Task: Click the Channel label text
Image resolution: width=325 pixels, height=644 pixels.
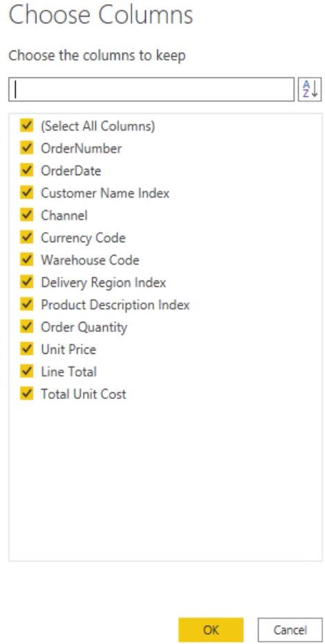Action: [x=64, y=215]
